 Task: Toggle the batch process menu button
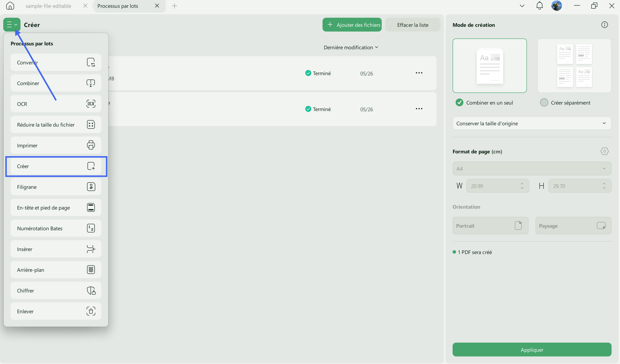pos(12,25)
